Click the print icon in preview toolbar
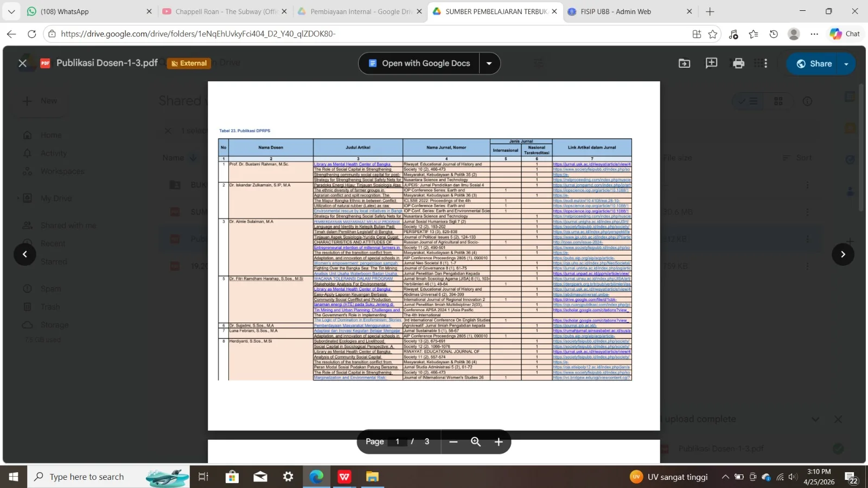 (x=738, y=63)
